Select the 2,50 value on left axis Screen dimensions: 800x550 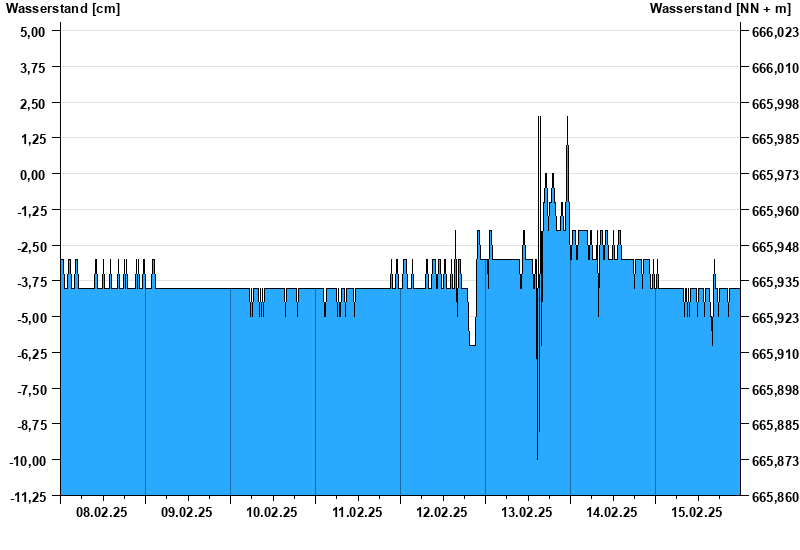pos(33,104)
